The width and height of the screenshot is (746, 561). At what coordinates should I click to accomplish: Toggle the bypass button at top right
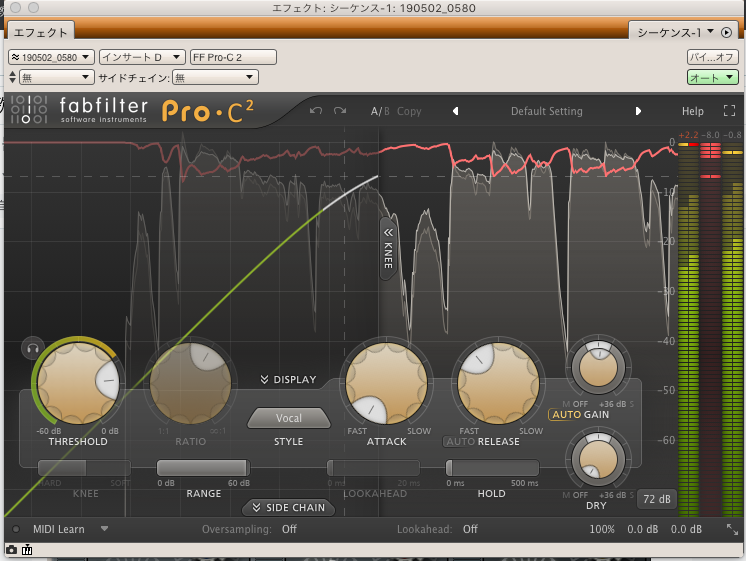tap(712, 57)
